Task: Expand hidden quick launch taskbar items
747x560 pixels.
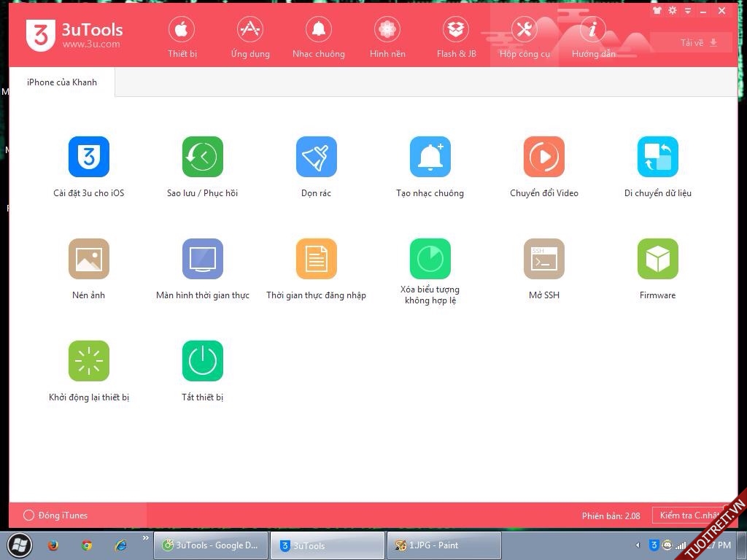Action: click(x=146, y=540)
